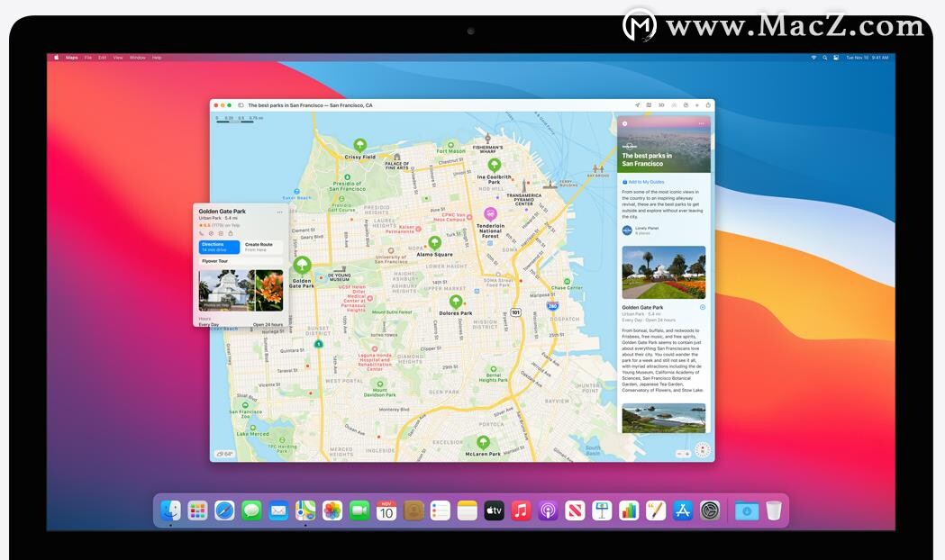The height and width of the screenshot is (560, 945).
Task: Click the current location arrow in Maps toolbar
Action: [637, 104]
